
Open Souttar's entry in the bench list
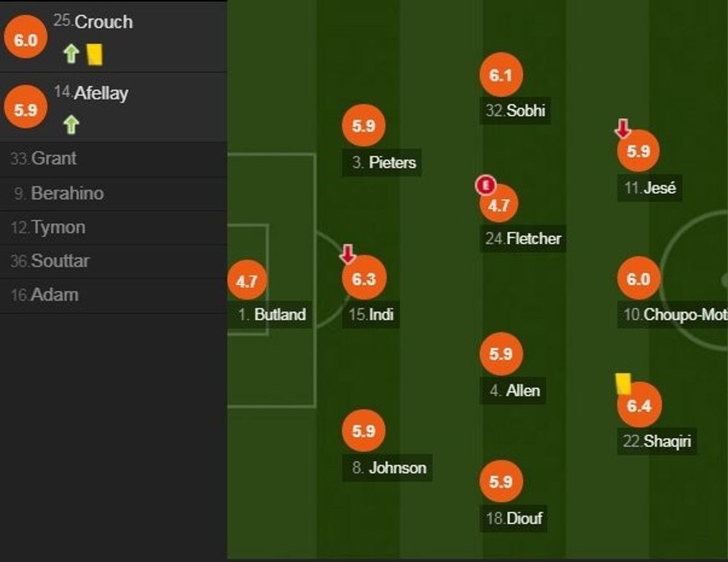(x=59, y=261)
